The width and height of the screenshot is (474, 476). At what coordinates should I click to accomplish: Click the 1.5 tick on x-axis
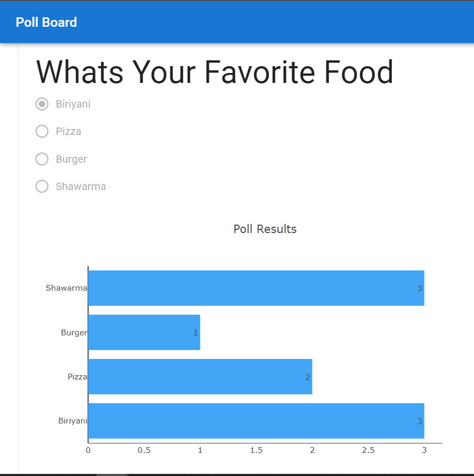[256, 450]
